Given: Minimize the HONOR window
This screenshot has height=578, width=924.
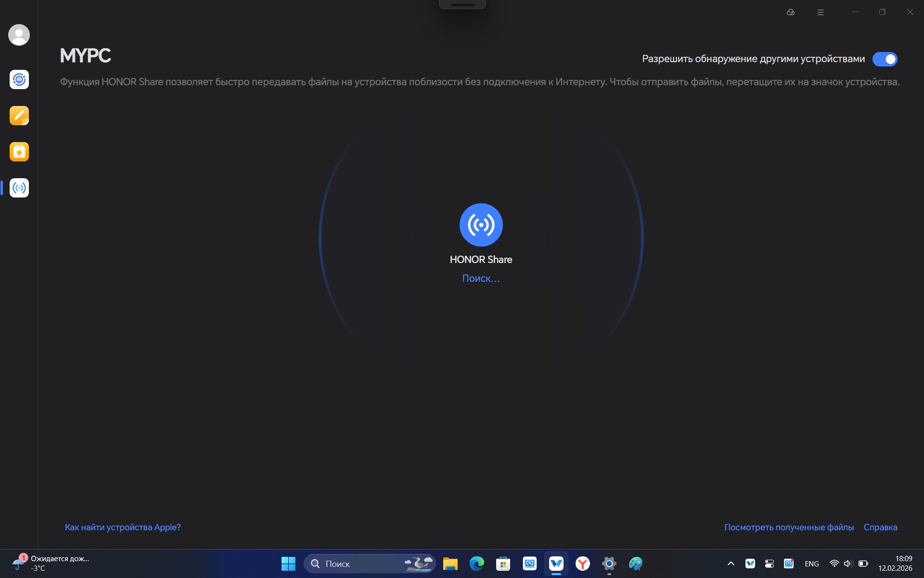Looking at the screenshot, I should coord(855,12).
